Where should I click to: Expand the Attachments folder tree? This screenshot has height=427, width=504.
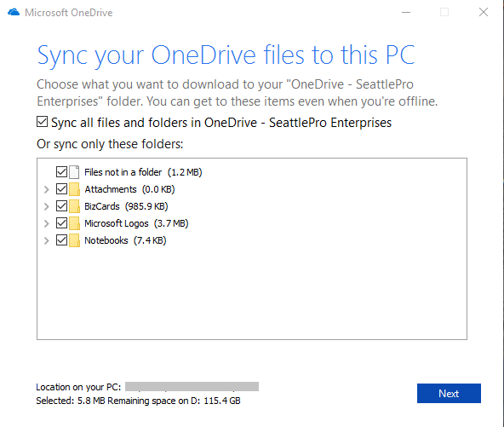tap(46, 189)
